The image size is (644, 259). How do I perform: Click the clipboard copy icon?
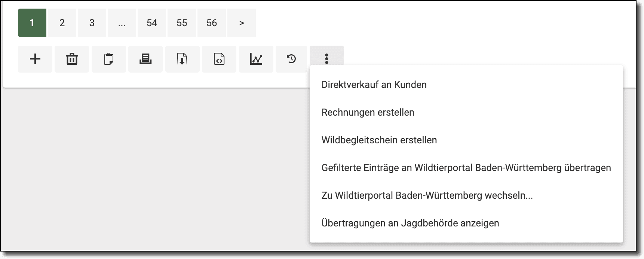point(108,59)
